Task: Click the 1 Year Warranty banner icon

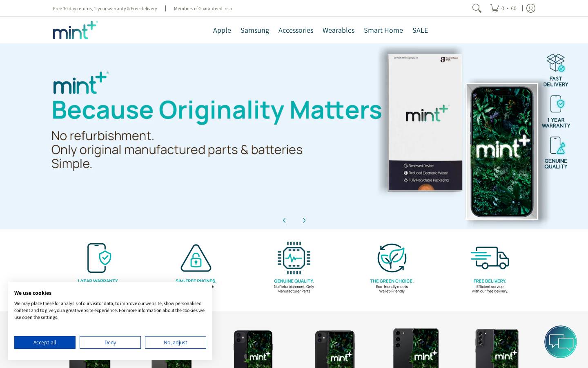Action: [557, 104]
